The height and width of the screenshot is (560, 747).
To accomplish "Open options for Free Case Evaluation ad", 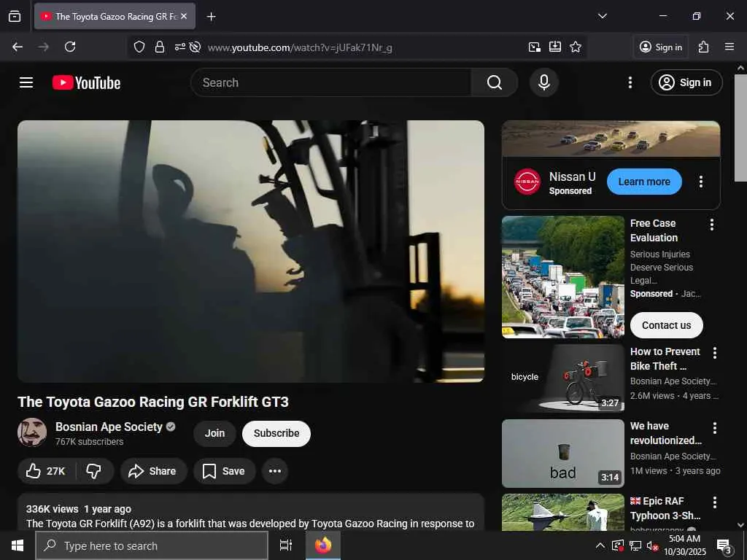I will 712,225.
